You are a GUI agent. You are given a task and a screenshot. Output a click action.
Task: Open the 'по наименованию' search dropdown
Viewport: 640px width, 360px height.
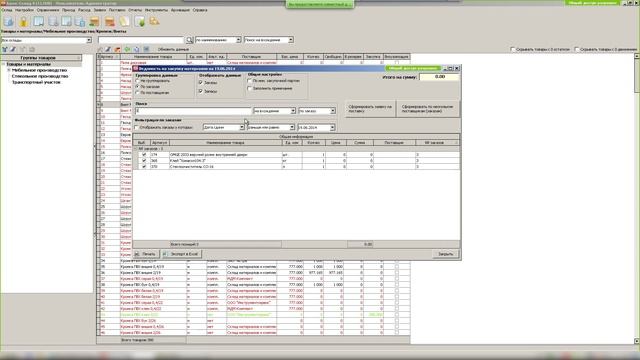coord(238,40)
